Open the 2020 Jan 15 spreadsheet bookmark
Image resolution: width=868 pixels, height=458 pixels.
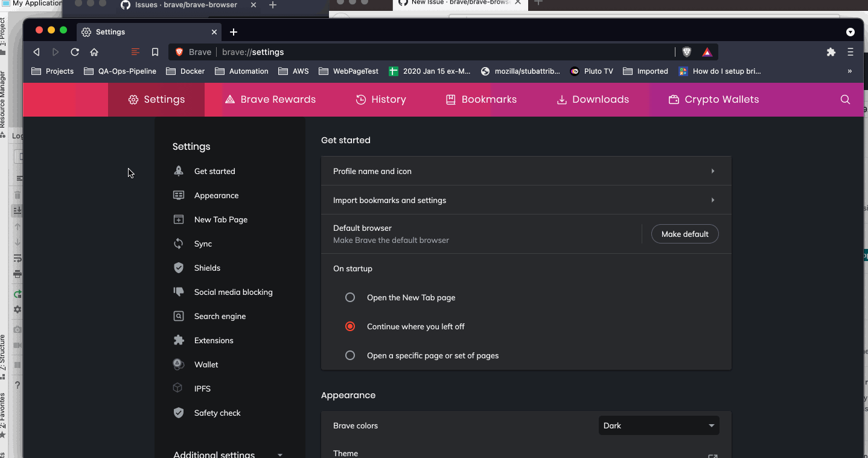[x=429, y=71]
